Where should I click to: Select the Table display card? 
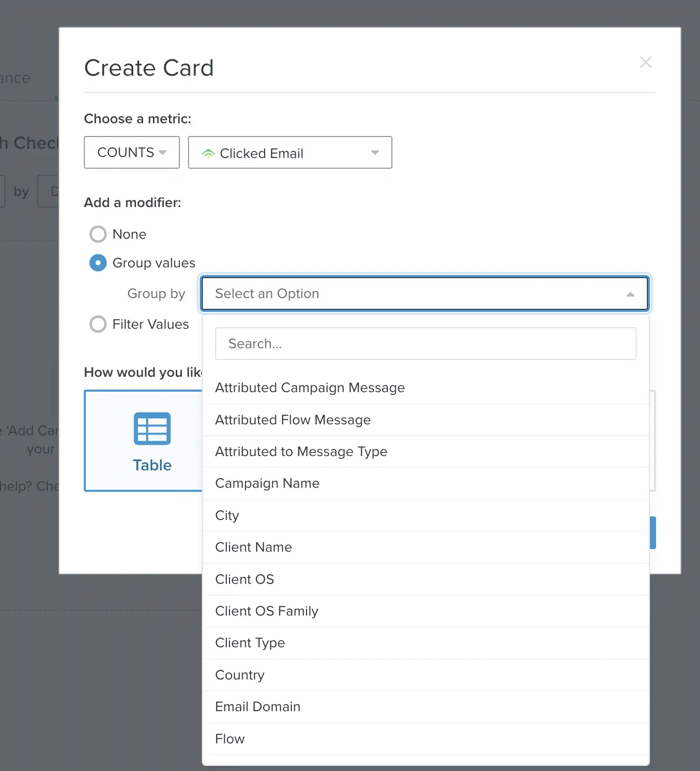(144, 441)
